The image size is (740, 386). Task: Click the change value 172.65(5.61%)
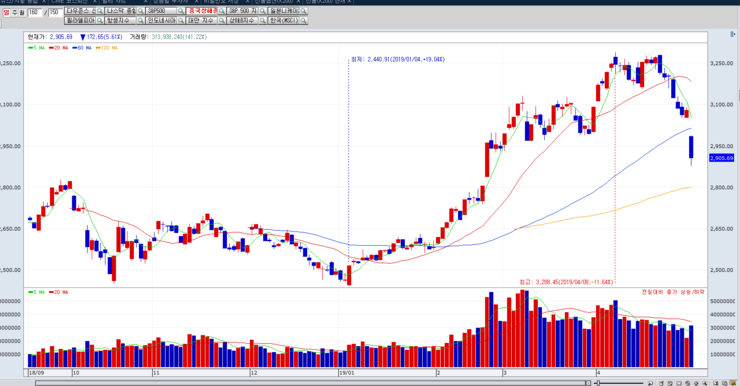tap(104, 37)
